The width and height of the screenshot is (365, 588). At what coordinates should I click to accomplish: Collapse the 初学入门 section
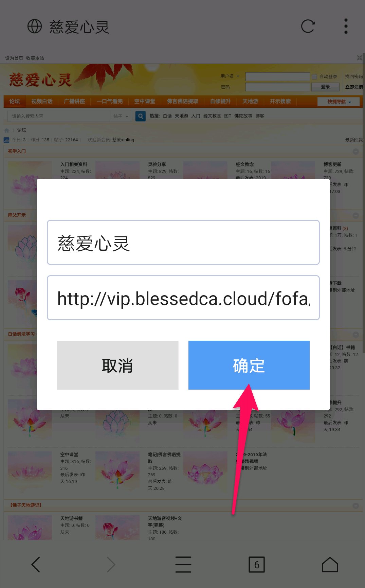[x=355, y=152]
